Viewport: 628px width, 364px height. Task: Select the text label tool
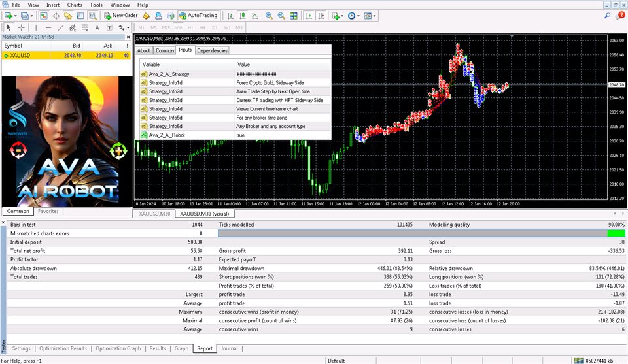point(109,27)
